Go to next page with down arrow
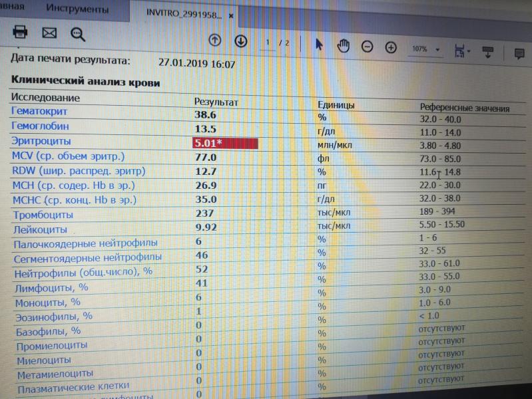 [241, 41]
